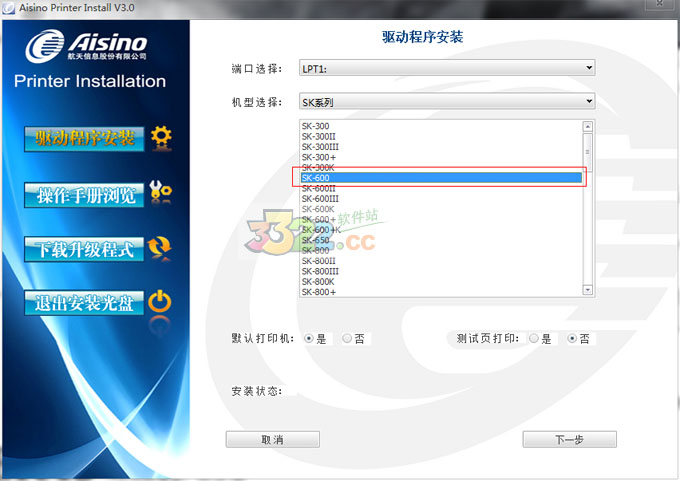680x481 pixels.
Task: Click the model list scroll-down arrow
Action: click(588, 290)
